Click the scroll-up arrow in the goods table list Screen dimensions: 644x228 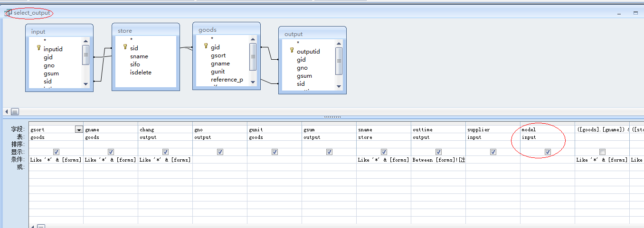coord(253,39)
